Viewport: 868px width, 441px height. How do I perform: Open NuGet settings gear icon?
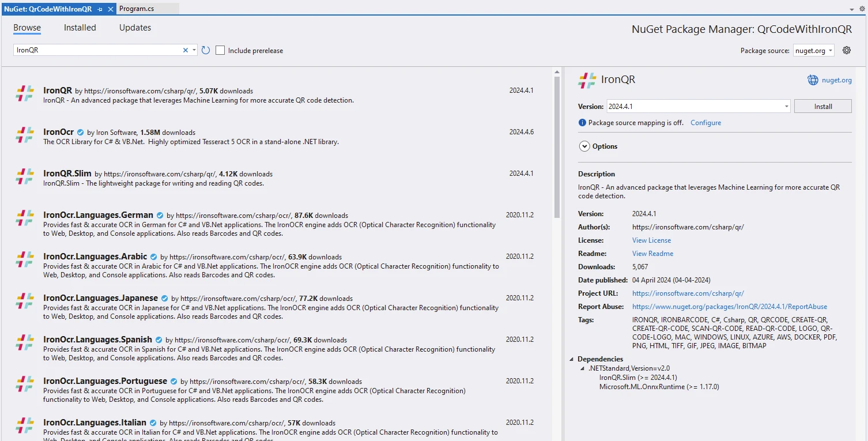click(x=846, y=50)
